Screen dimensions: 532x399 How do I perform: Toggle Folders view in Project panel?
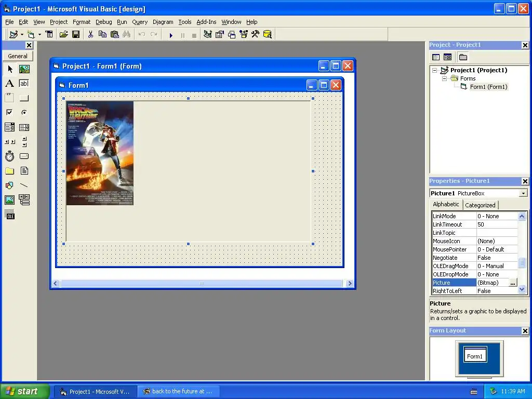(463, 57)
